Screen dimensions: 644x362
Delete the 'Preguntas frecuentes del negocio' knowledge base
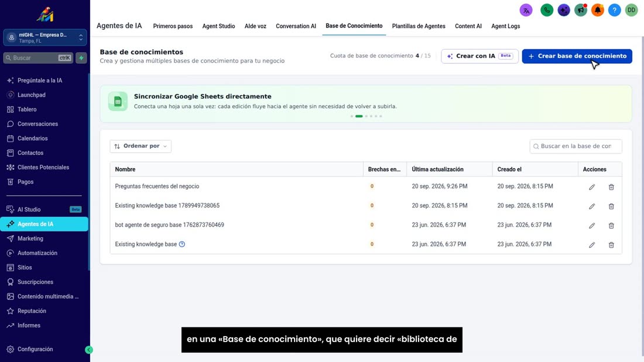tap(611, 187)
